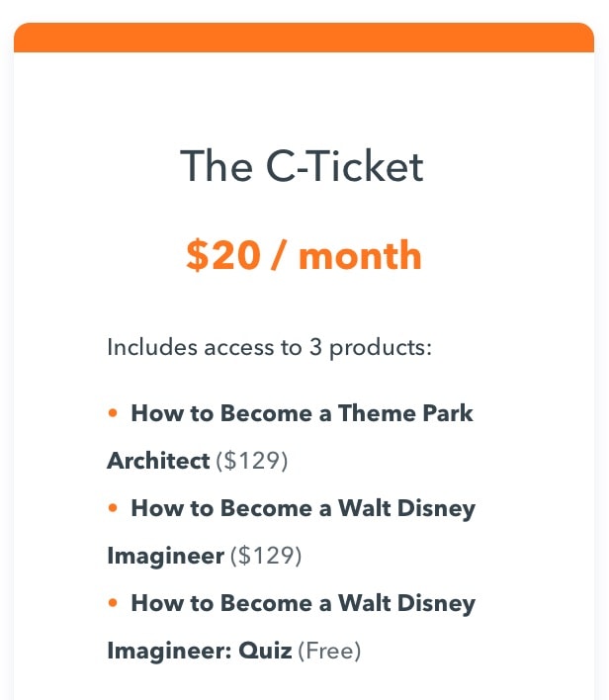Click the bold word "Architect"

158,461
